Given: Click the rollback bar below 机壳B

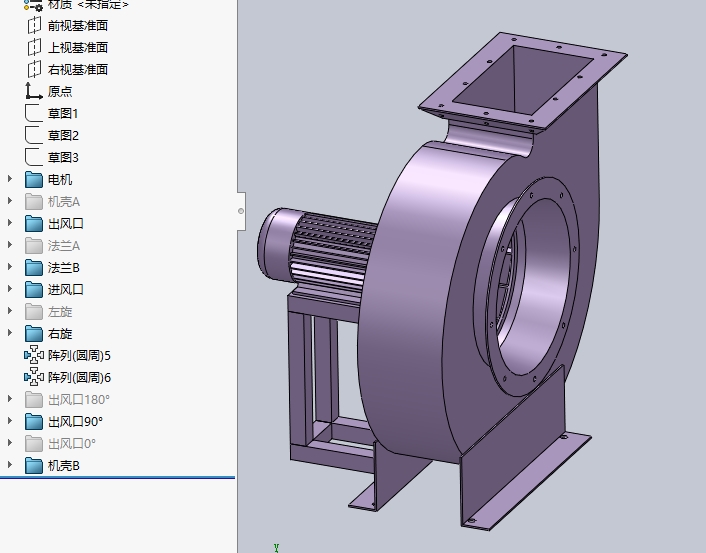Looking at the screenshot, I should pos(118,477).
